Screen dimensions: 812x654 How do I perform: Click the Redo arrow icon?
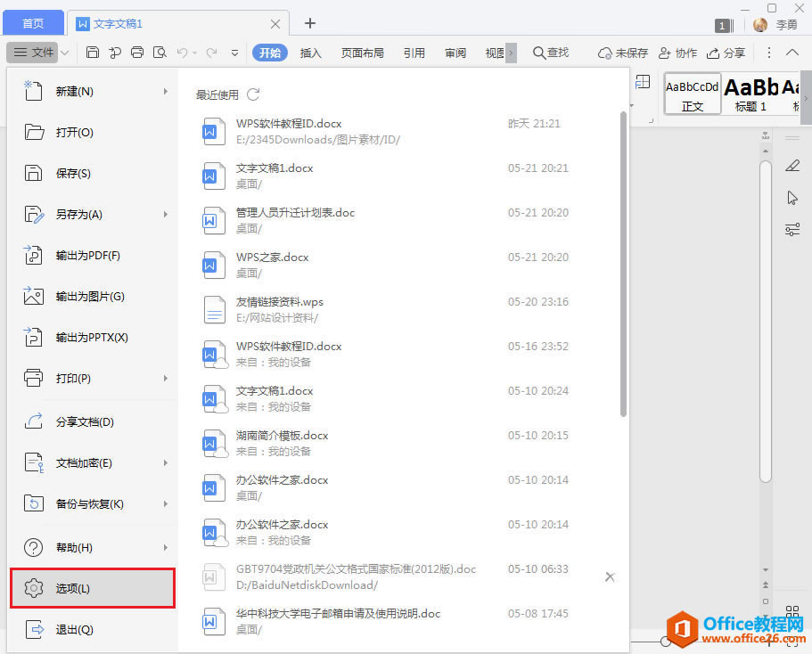[211, 53]
